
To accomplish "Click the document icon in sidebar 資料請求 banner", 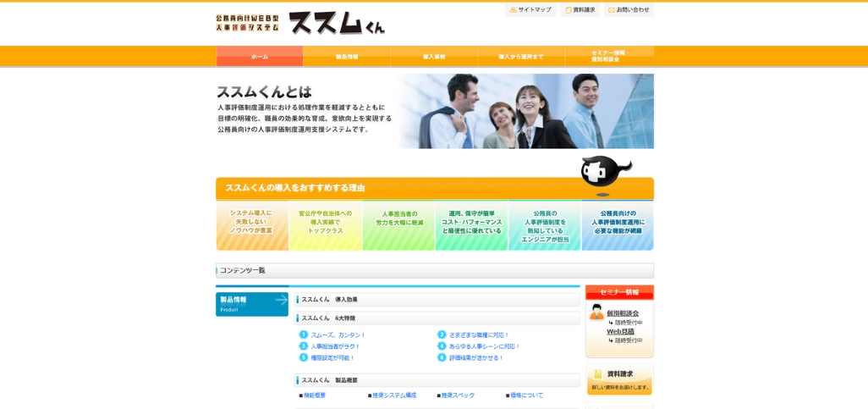I will pyautogui.click(x=598, y=374).
